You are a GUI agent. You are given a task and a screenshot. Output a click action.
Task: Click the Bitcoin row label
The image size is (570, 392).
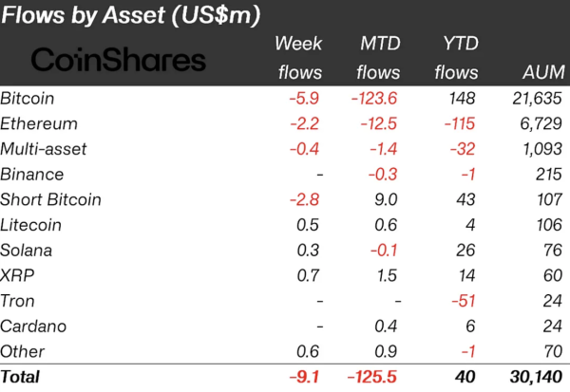click(x=28, y=98)
